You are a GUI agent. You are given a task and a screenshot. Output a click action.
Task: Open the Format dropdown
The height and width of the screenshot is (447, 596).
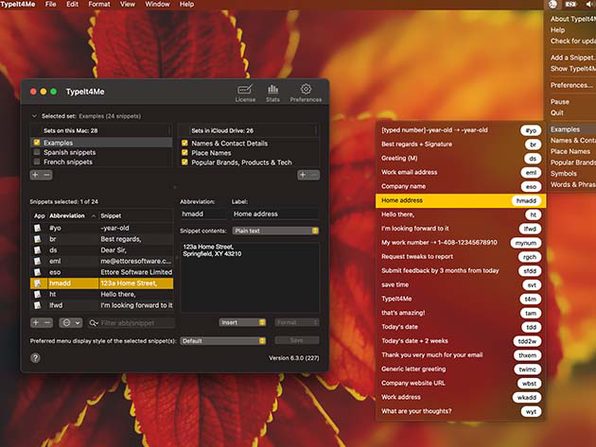tap(297, 322)
